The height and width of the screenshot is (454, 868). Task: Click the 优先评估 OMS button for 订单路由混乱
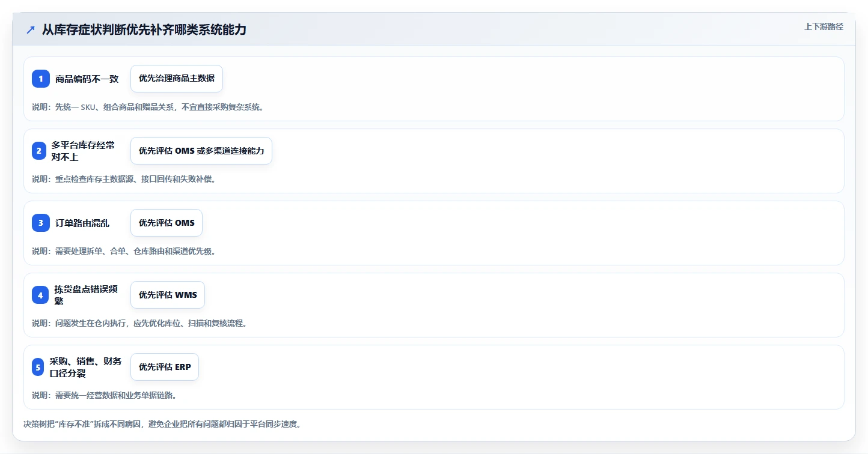click(167, 223)
